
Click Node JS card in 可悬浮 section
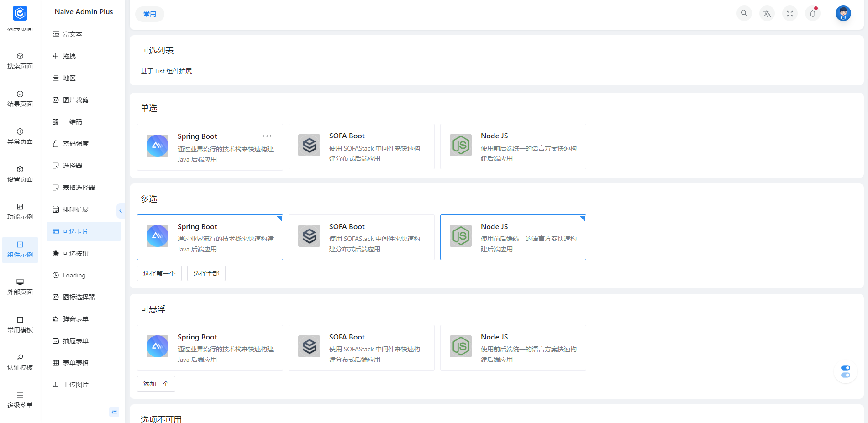pos(513,348)
